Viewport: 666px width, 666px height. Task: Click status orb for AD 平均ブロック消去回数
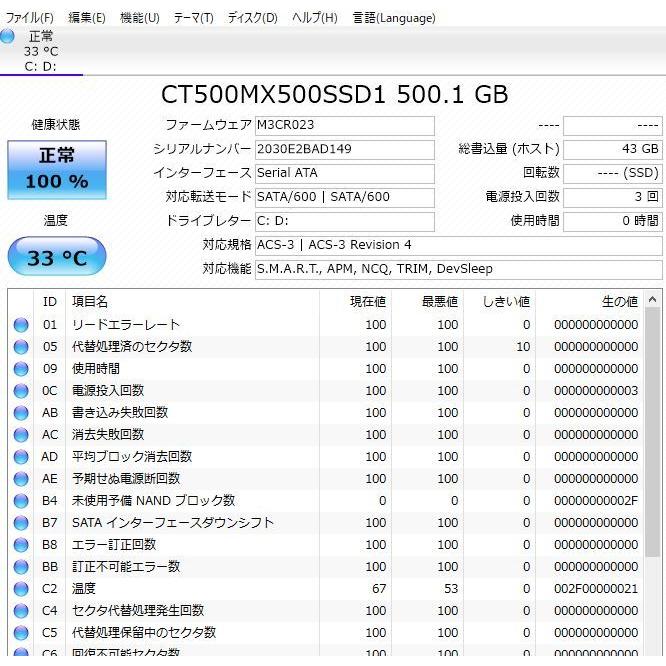[21, 457]
